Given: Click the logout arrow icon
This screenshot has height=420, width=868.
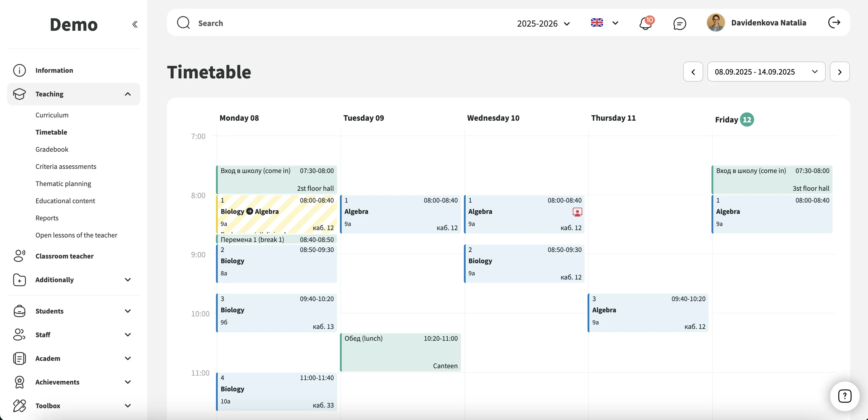Looking at the screenshot, I should [x=834, y=23].
